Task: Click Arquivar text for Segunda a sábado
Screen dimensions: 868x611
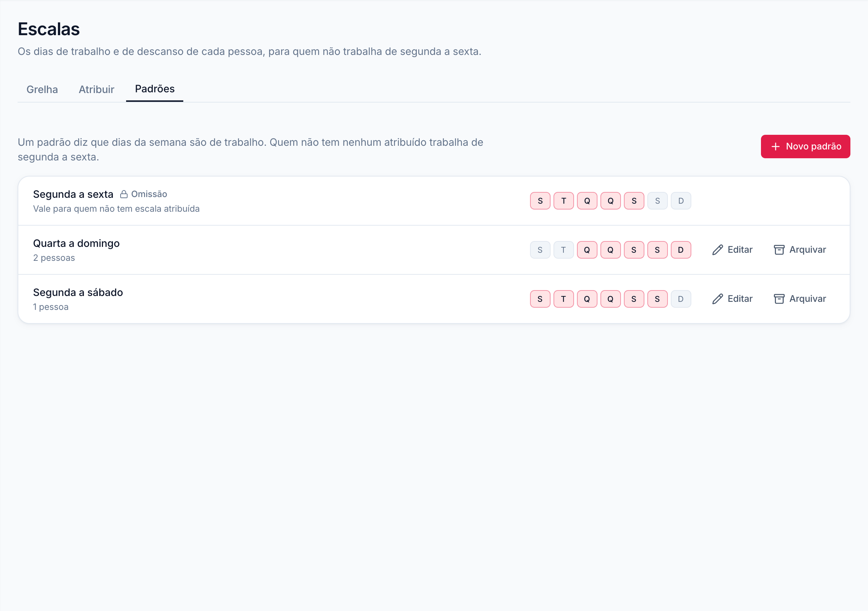Action: [x=808, y=299]
